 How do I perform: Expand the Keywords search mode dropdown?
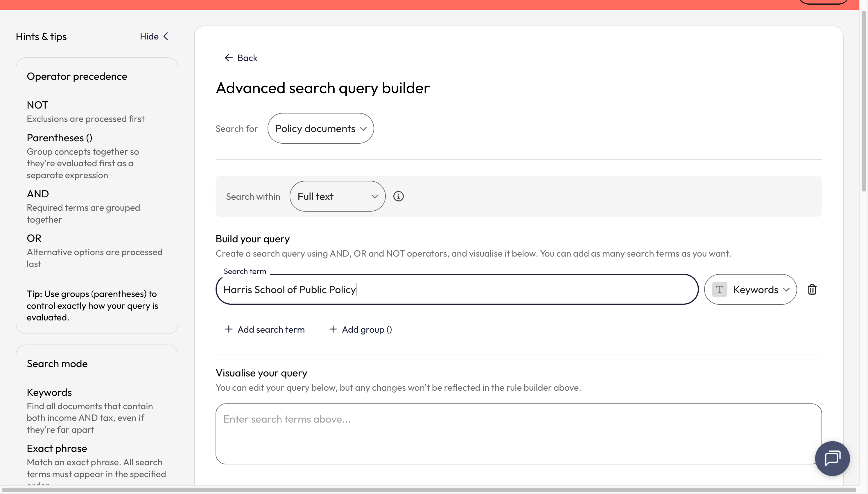point(750,289)
